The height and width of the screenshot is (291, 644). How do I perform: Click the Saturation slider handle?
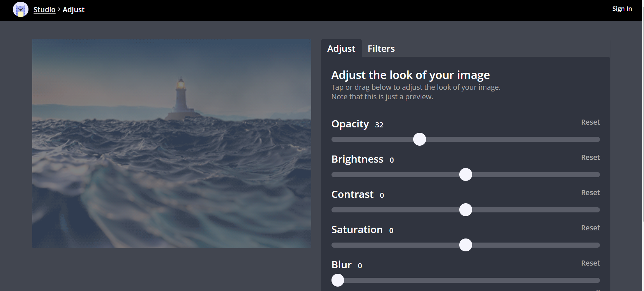pyautogui.click(x=466, y=245)
